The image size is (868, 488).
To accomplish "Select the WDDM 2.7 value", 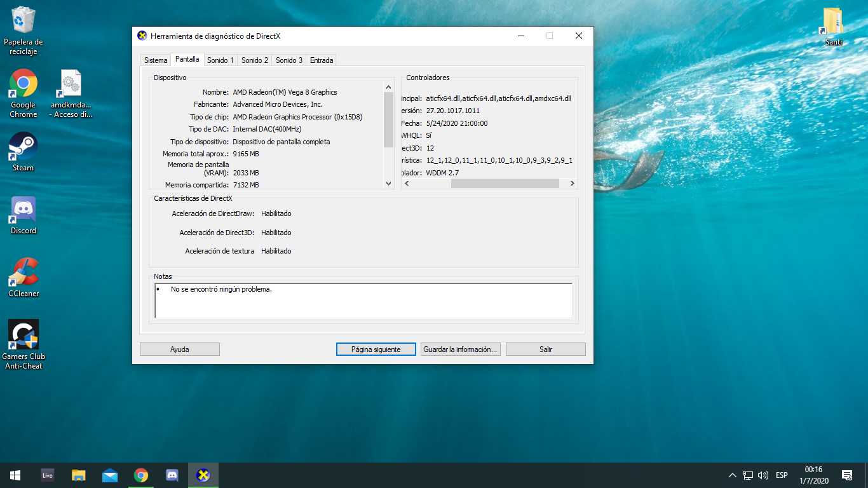I will (442, 173).
